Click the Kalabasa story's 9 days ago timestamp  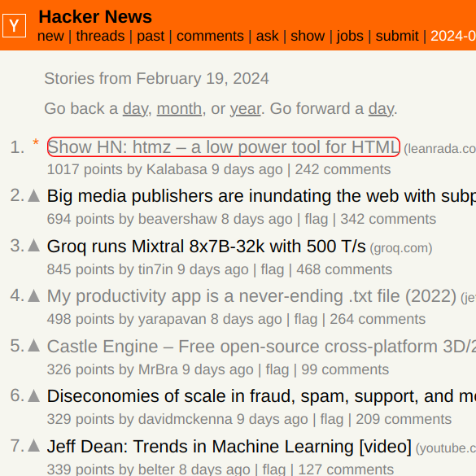pyautogui.click(x=247, y=169)
